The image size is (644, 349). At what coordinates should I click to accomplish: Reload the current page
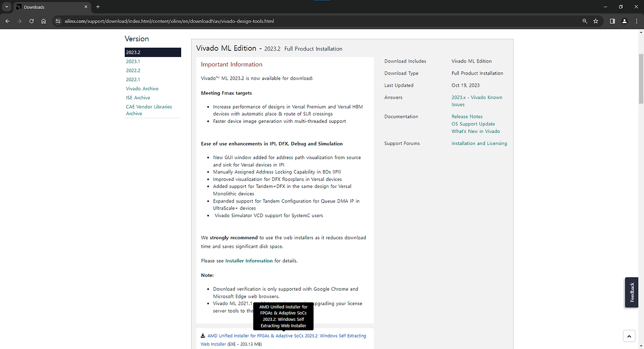click(32, 21)
